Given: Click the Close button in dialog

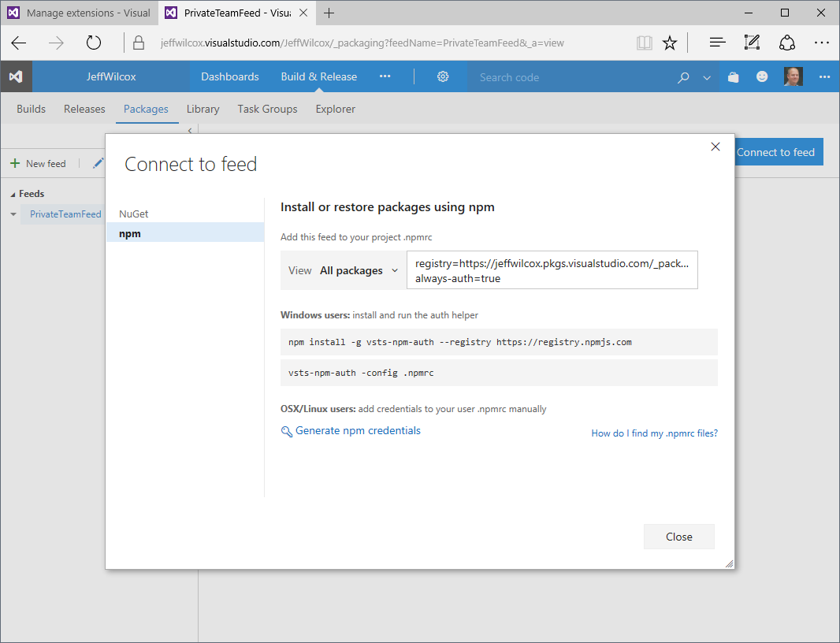Looking at the screenshot, I should pyautogui.click(x=678, y=537).
